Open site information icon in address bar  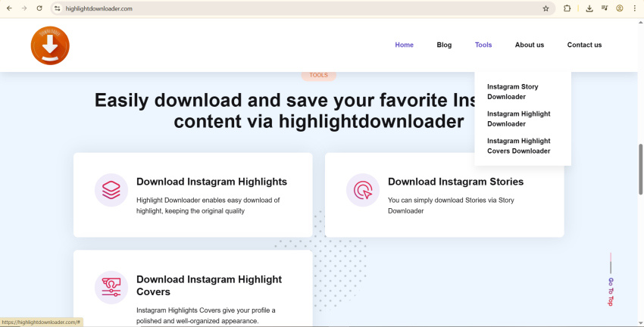(58, 8)
